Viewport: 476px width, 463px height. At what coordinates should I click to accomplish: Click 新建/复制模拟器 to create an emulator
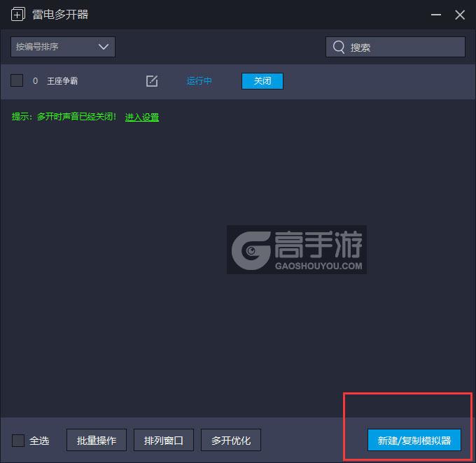(414, 440)
